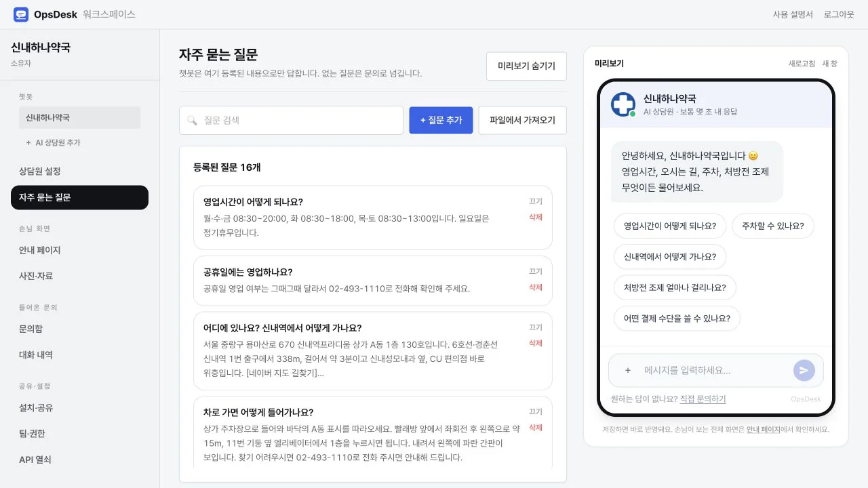Select 어떤 결제 수단을 쓸 수 있나요? chip
The image size is (868, 488).
677,319
